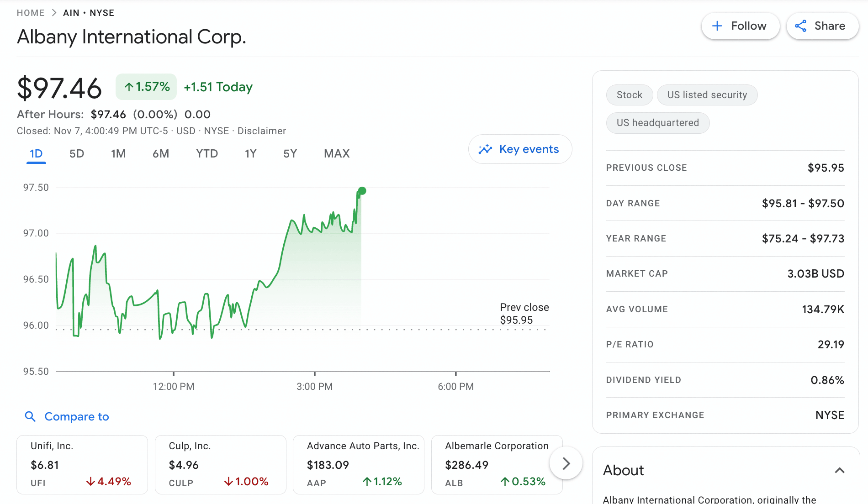Switch chart to 1M range
This screenshot has height=504, width=868.
click(118, 154)
